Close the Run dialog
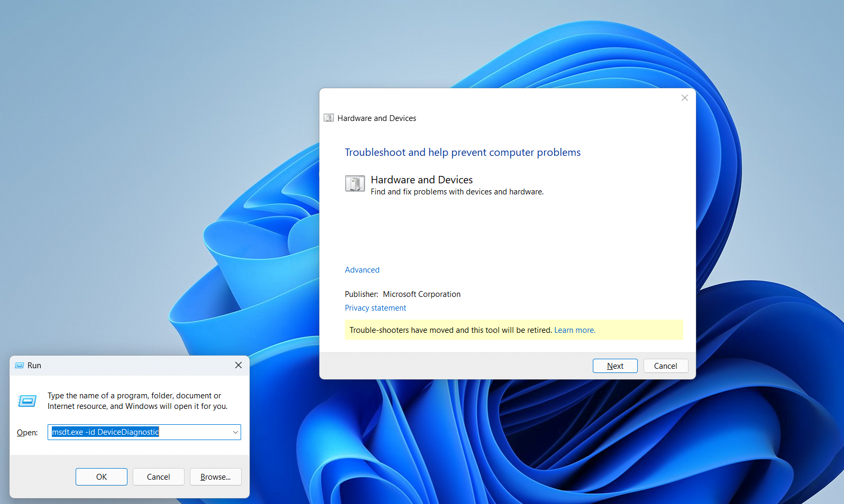Screen dimensions: 844x504 click(x=238, y=365)
